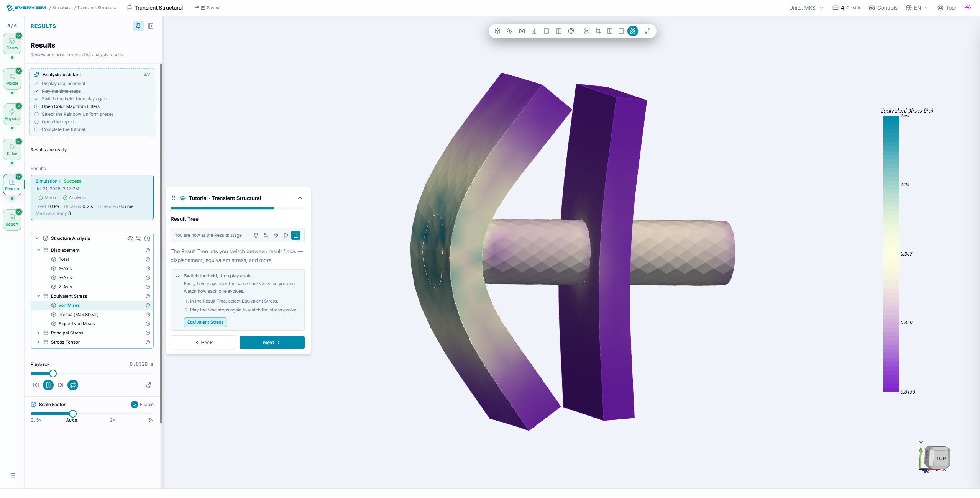Check the Complete the tutorial step
980x498 pixels.
pyautogui.click(x=36, y=129)
